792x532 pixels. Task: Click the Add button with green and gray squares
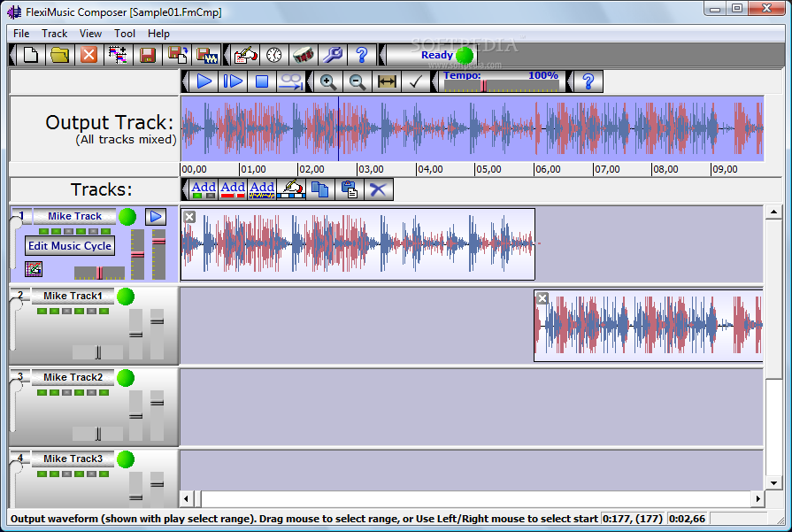(204, 189)
